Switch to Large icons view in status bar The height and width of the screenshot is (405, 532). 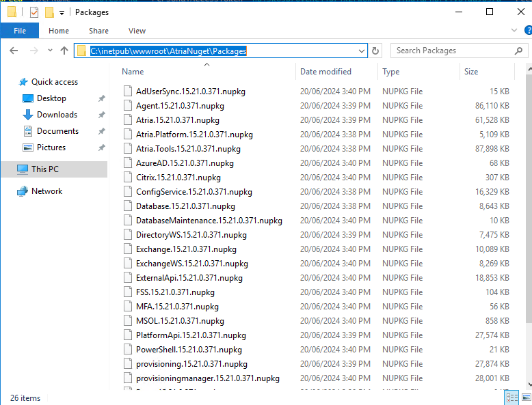(x=527, y=397)
